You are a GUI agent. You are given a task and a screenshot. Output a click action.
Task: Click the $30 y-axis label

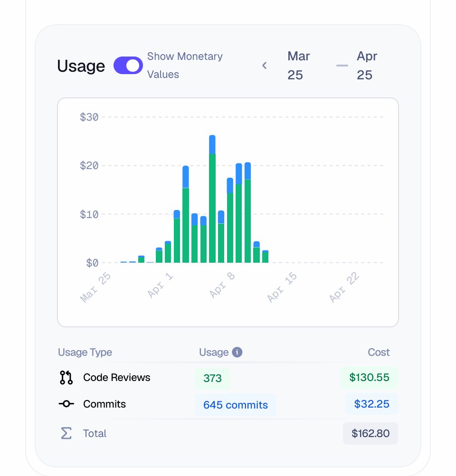[89, 117]
